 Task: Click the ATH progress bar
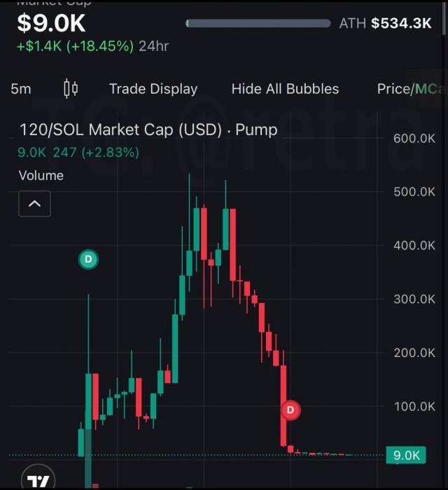click(x=258, y=23)
